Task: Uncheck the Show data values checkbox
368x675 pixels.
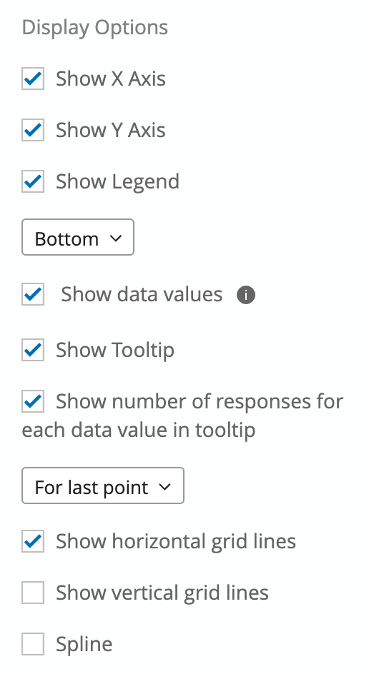Action: point(33,294)
